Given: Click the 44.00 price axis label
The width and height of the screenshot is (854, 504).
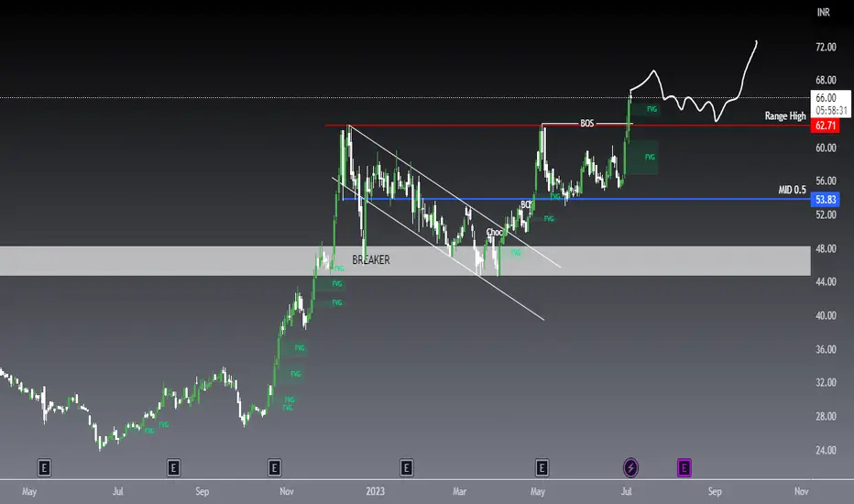Looking at the screenshot, I should tap(826, 282).
